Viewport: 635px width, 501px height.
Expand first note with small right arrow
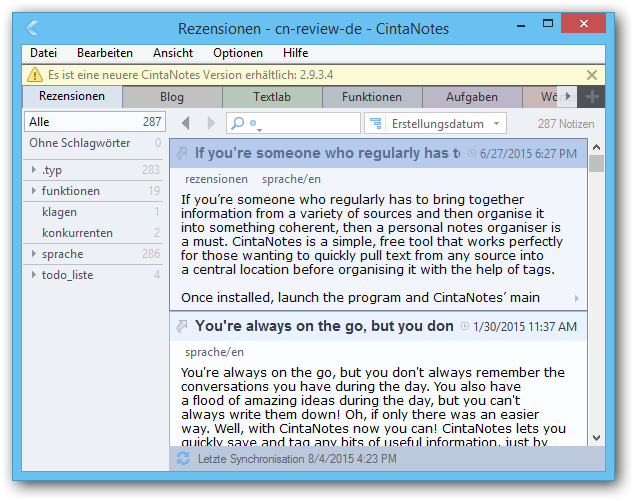pyautogui.click(x=576, y=298)
